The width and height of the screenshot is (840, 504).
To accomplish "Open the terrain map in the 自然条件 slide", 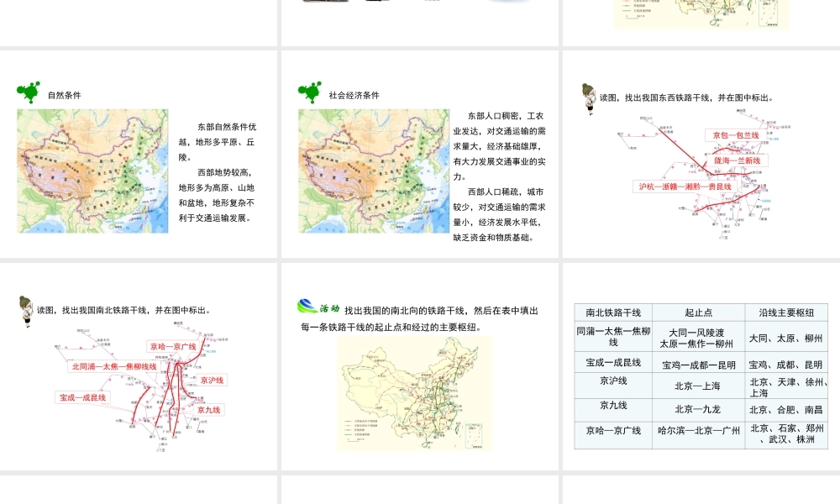I will [x=92, y=171].
